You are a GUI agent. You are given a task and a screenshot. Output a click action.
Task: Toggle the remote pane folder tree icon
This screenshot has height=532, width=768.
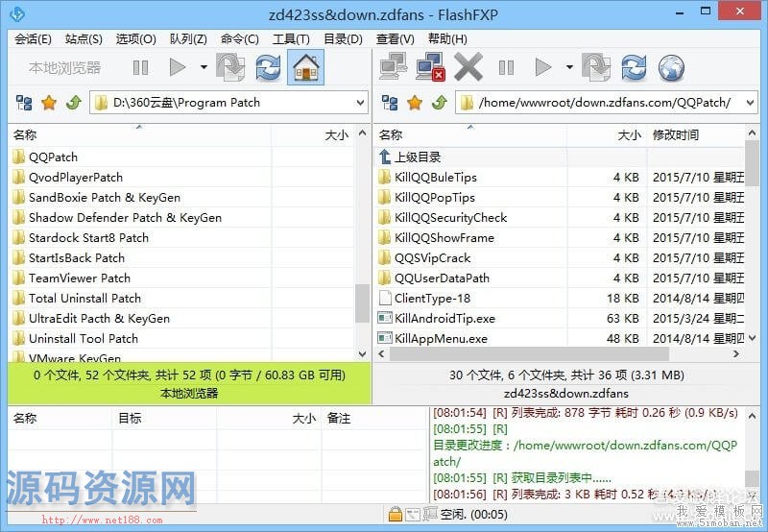(x=390, y=103)
